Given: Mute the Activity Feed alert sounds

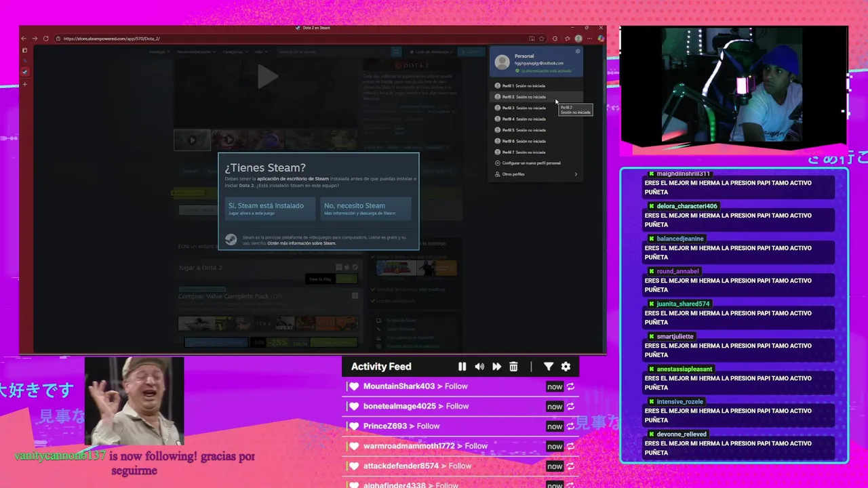Looking at the screenshot, I should point(479,367).
